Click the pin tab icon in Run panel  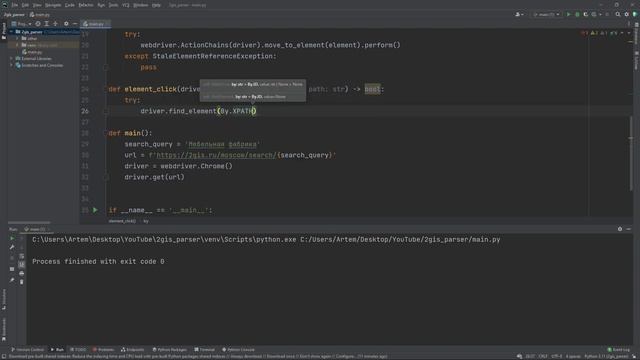(x=12, y=280)
